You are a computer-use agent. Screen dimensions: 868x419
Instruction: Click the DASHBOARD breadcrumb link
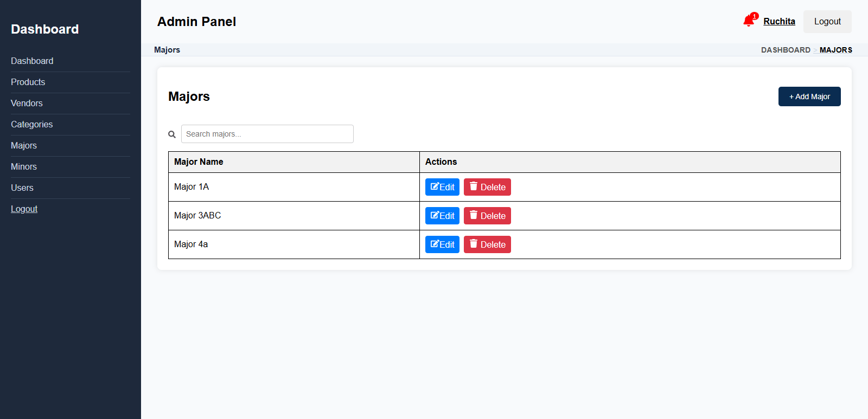click(785, 50)
